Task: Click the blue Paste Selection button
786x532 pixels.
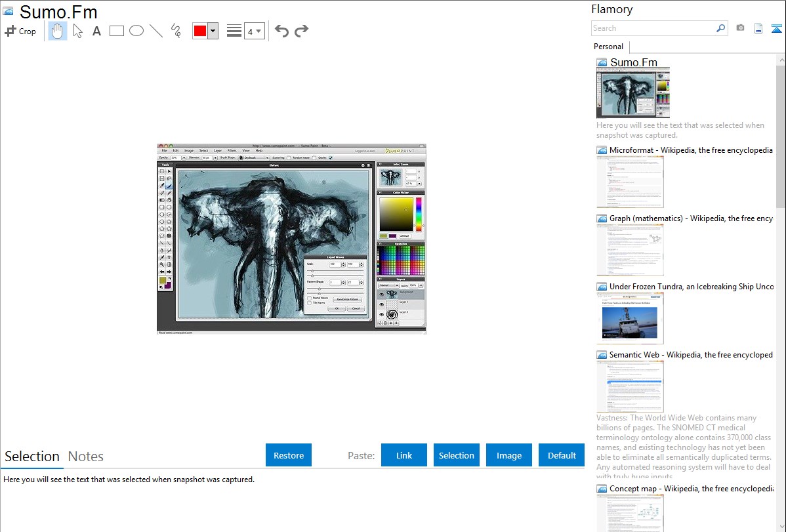Action: pyautogui.click(x=457, y=455)
